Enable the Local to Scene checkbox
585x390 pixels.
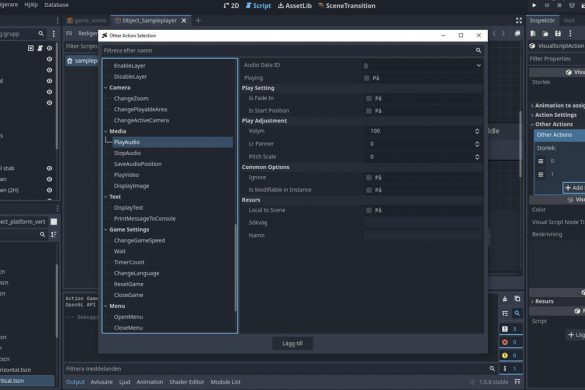369,210
